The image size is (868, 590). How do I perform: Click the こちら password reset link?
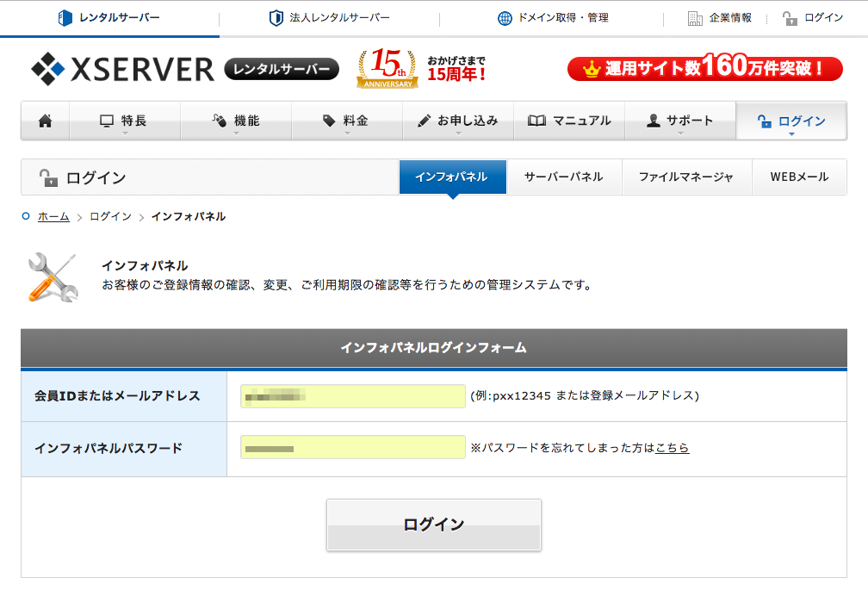pos(672,448)
